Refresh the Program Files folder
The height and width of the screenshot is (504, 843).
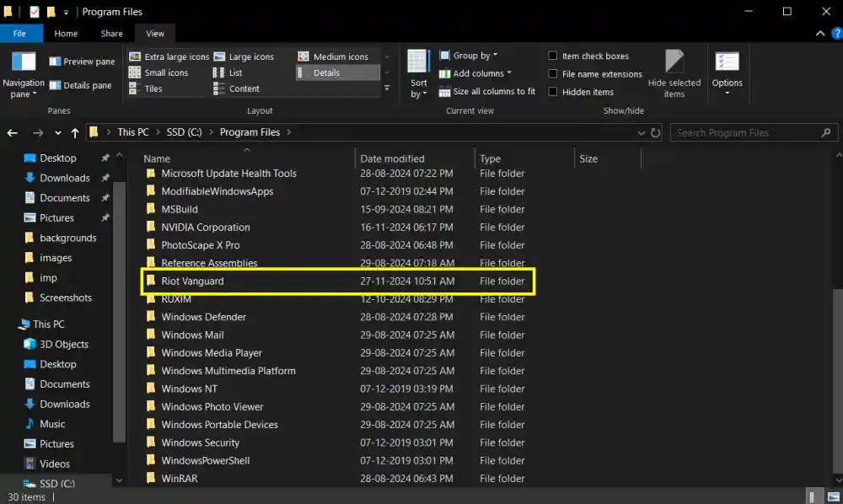(x=657, y=132)
